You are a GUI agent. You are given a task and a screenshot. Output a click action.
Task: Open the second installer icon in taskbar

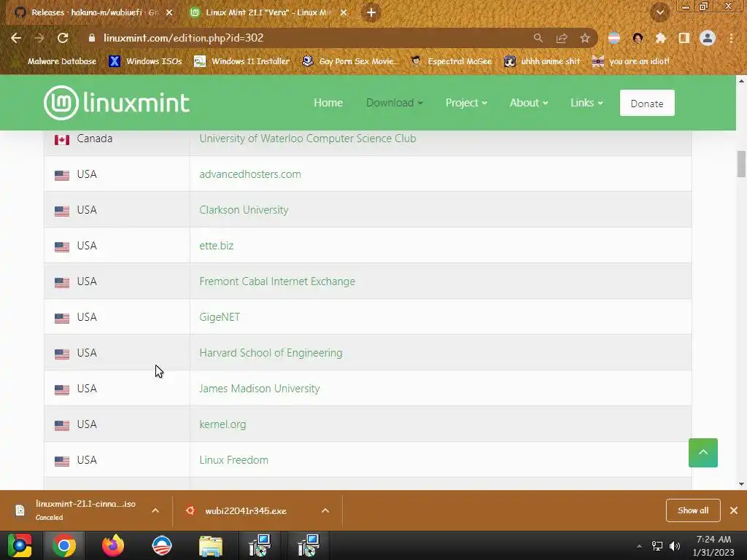(309, 545)
